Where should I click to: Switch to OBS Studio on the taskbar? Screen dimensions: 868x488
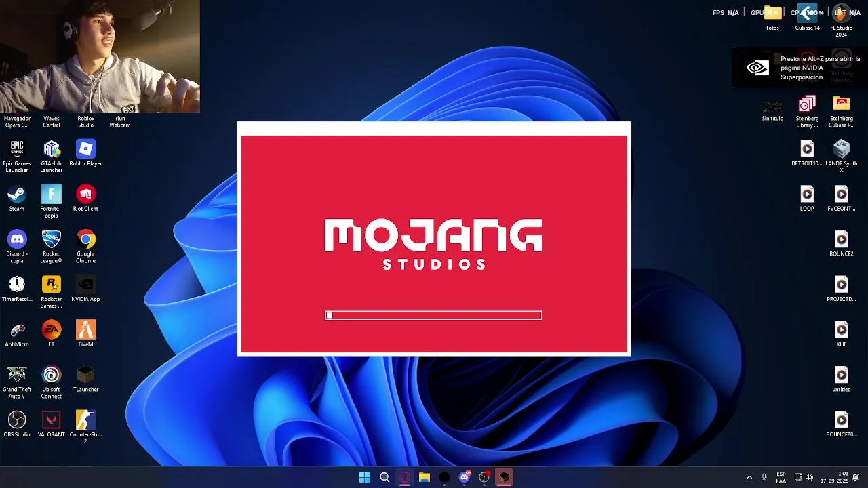point(484,477)
